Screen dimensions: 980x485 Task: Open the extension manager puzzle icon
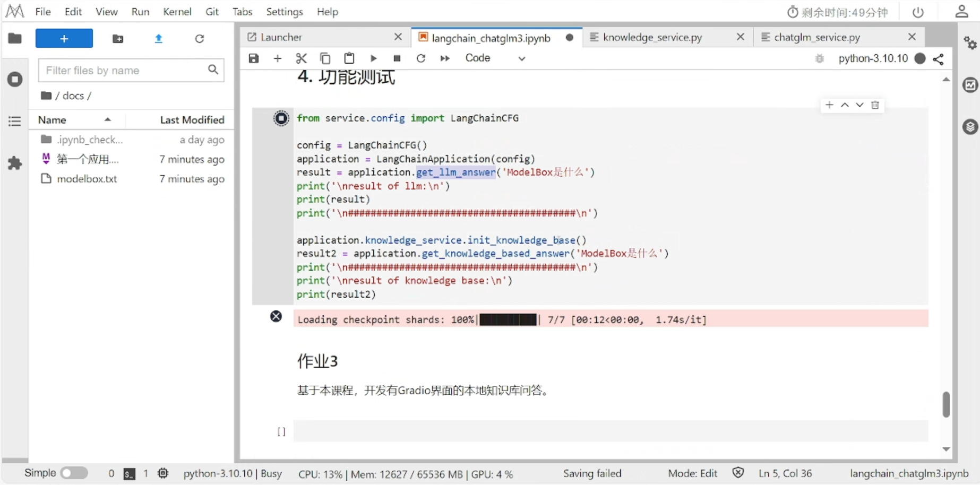(15, 163)
